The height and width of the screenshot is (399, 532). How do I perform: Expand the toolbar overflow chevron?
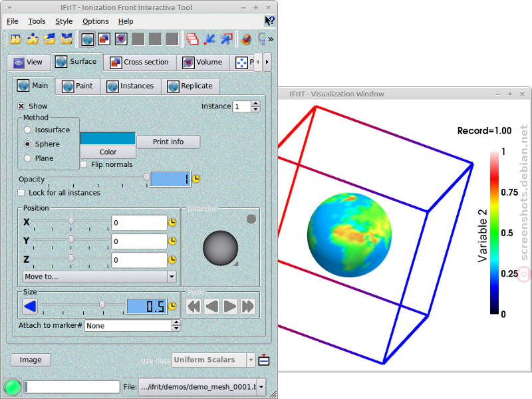click(271, 39)
